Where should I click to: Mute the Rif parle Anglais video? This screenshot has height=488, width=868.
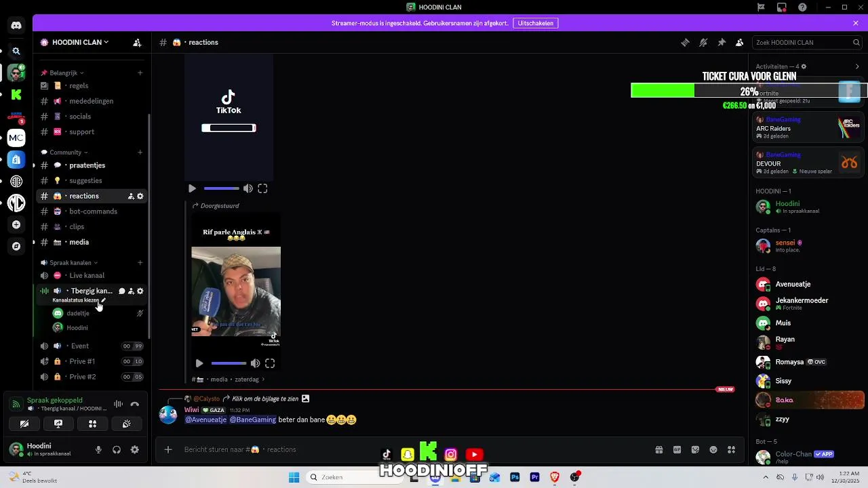pyautogui.click(x=255, y=363)
